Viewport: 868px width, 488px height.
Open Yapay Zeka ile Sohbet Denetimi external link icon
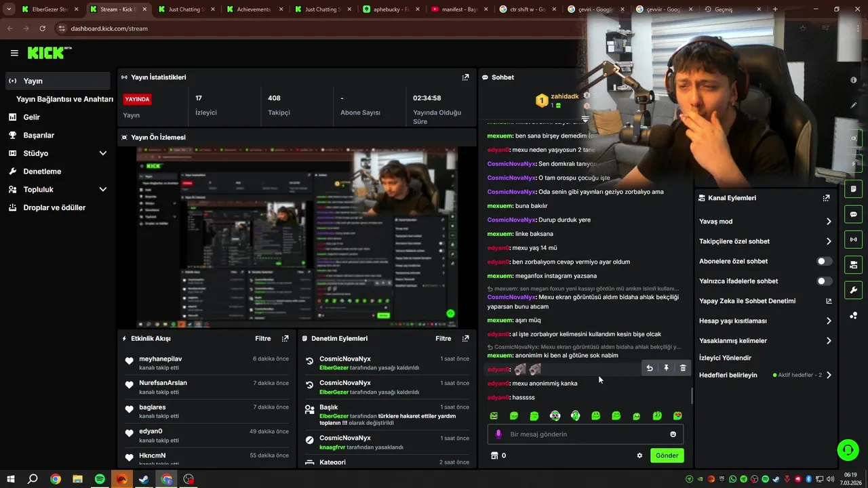(829, 301)
